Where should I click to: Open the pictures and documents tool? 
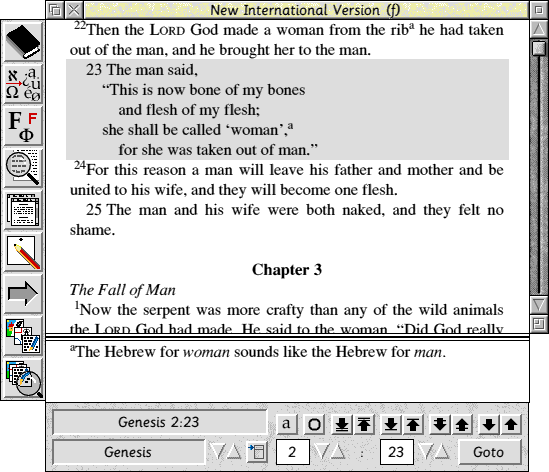click(x=23, y=336)
